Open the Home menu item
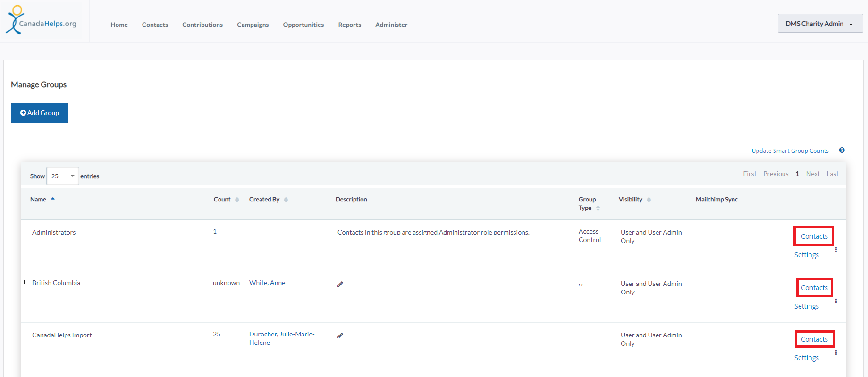Image resolution: width=868 pixels, height=377 pixels. [119, 25]
